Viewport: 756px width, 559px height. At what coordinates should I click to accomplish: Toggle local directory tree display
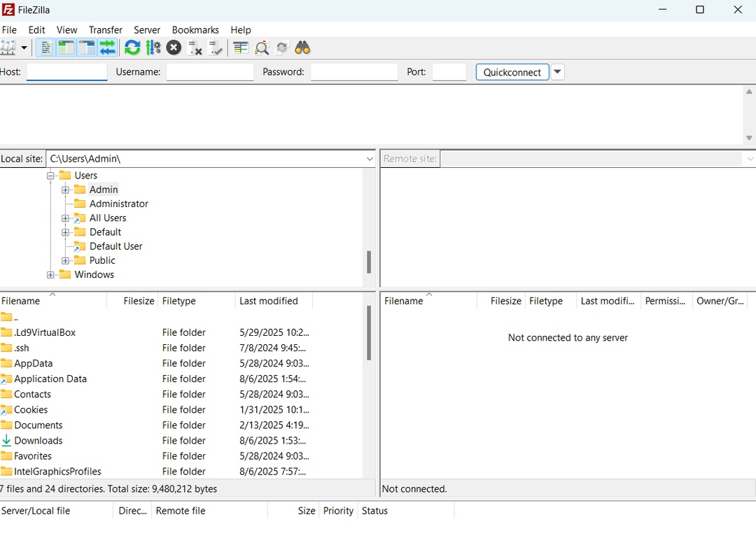click(66, 48)
